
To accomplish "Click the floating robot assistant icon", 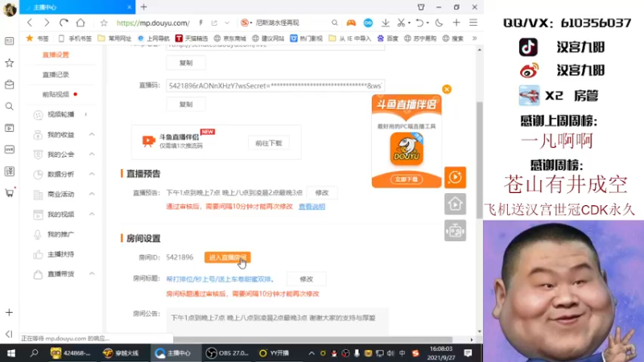I will point(455,231).
